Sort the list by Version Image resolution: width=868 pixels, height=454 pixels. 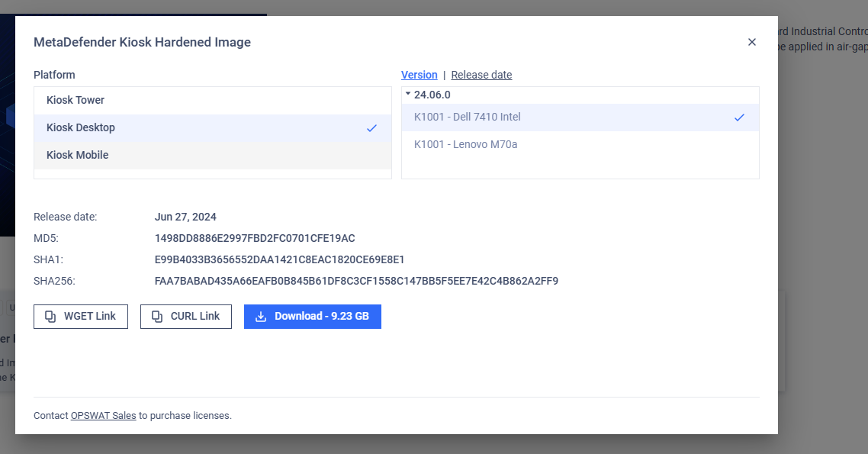419,75
